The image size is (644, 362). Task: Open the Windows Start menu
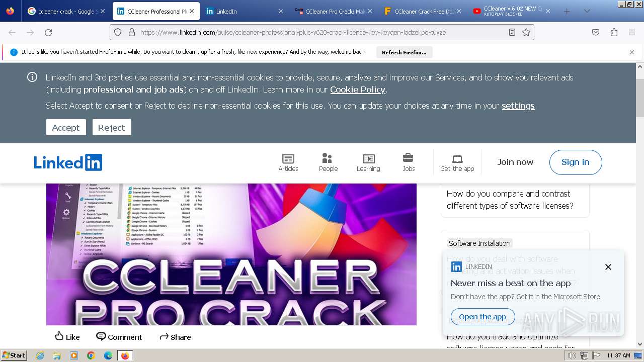(14, 355)
